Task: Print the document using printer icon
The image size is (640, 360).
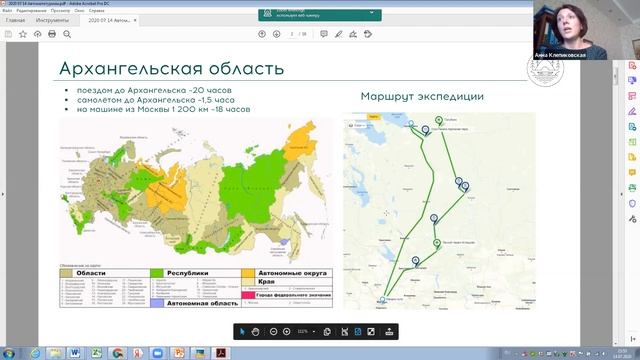Action: tap(52, 34)
